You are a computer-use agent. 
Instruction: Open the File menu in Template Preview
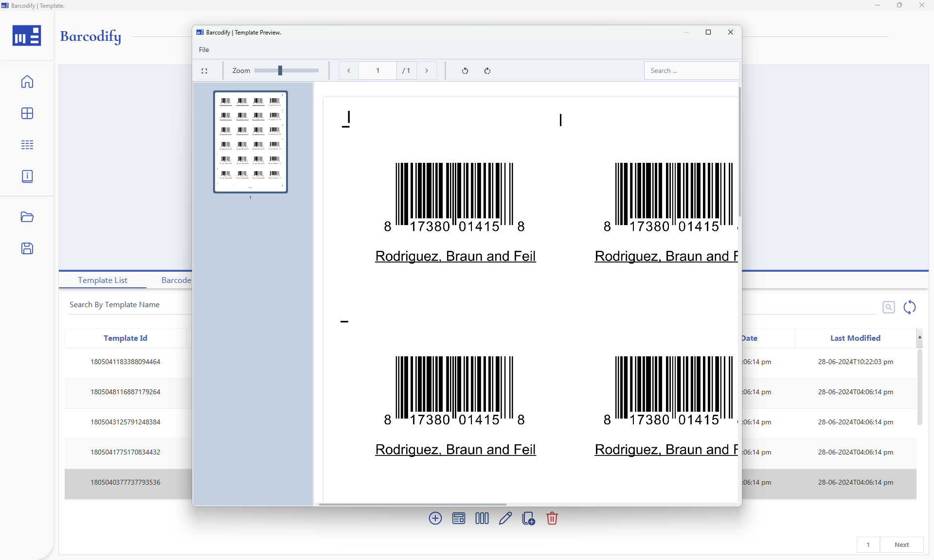point(204,49)
